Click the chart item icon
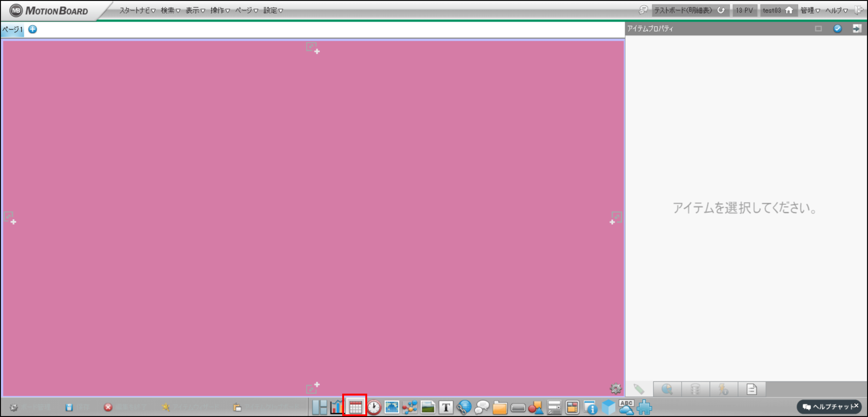 pyautogui.click(x=337, y=407)
